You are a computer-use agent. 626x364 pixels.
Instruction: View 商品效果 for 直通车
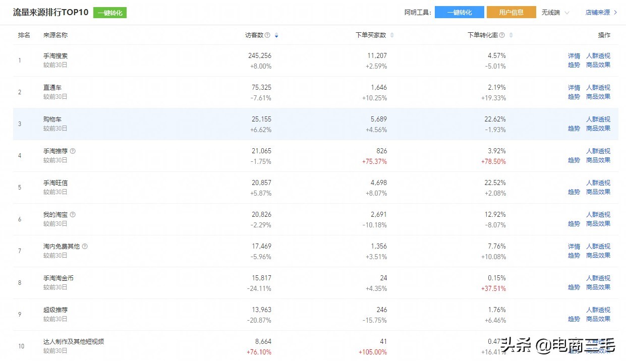tap(598, 97)
